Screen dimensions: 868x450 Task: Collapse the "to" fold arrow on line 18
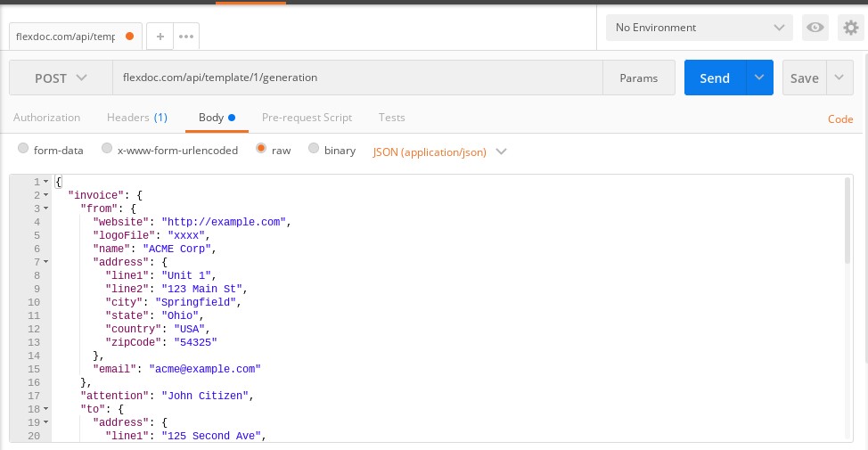coord(45,409)
